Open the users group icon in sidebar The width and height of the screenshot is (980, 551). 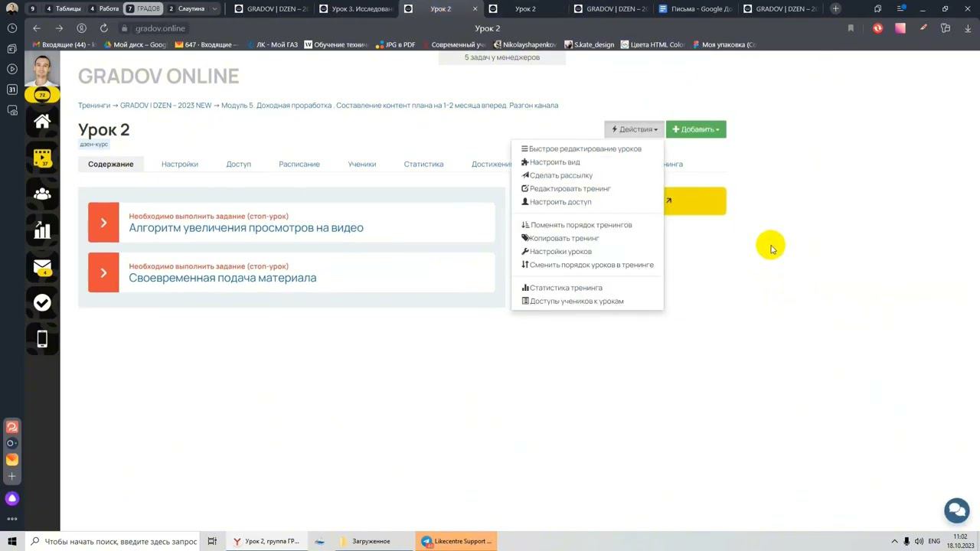pyautogui.click(x=42, y=194)
